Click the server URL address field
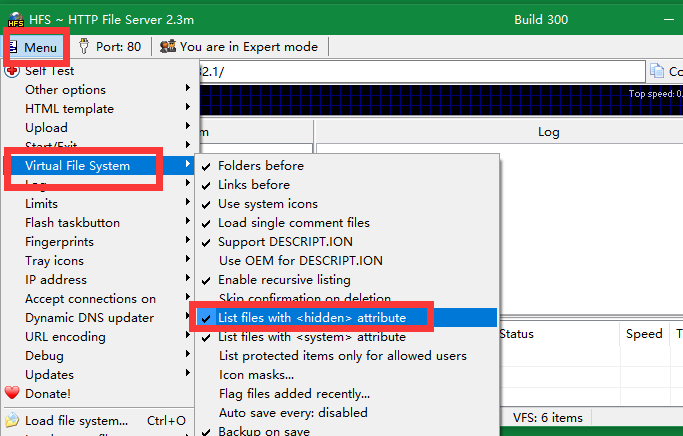The image size is (683, 436). click(422, 71)
